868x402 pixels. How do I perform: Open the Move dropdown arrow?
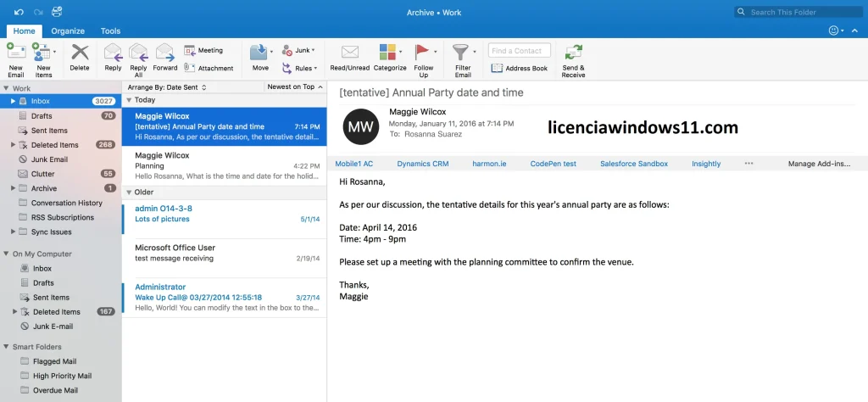point(271,52)
